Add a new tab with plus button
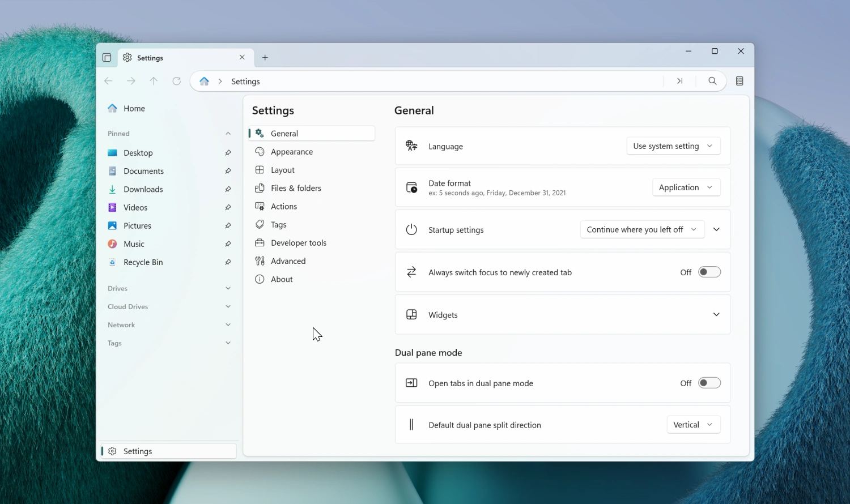 [265, 57]
